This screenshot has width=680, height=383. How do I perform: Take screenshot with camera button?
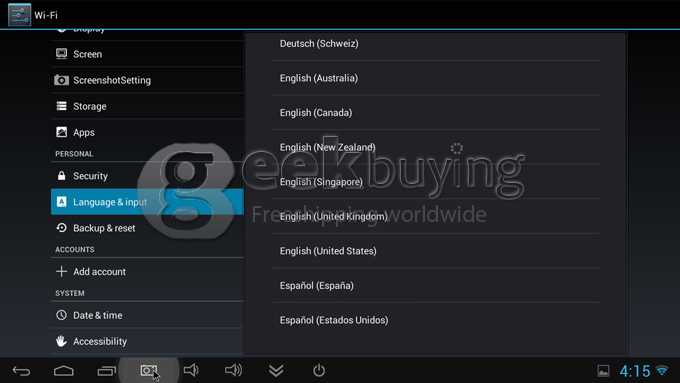click(x=149, y=370)
